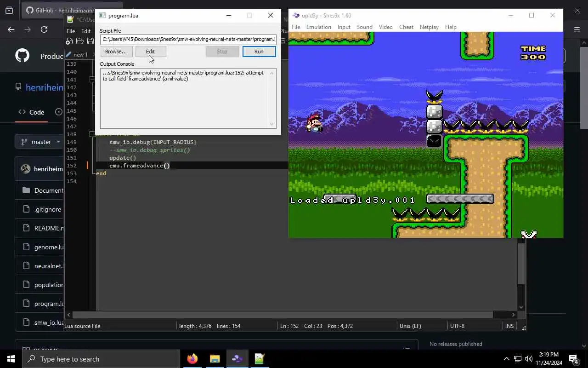The height and width of the screenshot is (368, 588).
Task: Open Firefox from the taskbar
Action: tap(192, 359)
